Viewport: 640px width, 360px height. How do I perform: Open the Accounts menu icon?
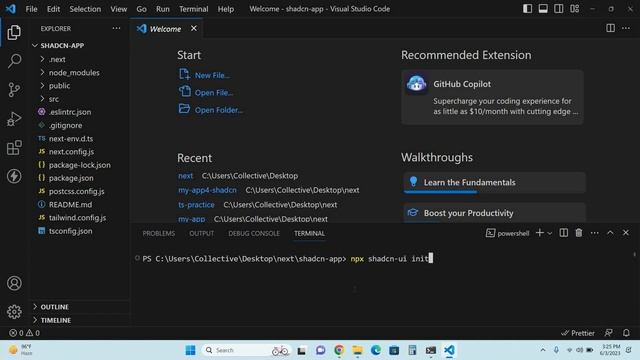tap(14, 283)
